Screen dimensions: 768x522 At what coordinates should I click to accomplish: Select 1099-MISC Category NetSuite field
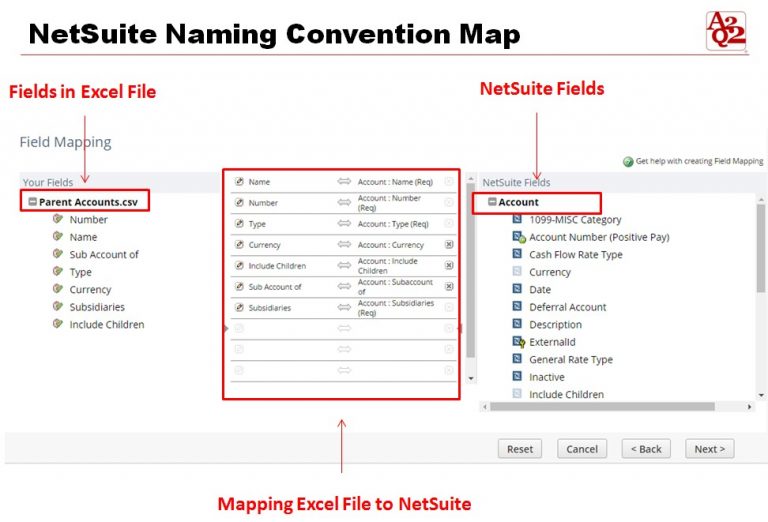coord(575,219)
